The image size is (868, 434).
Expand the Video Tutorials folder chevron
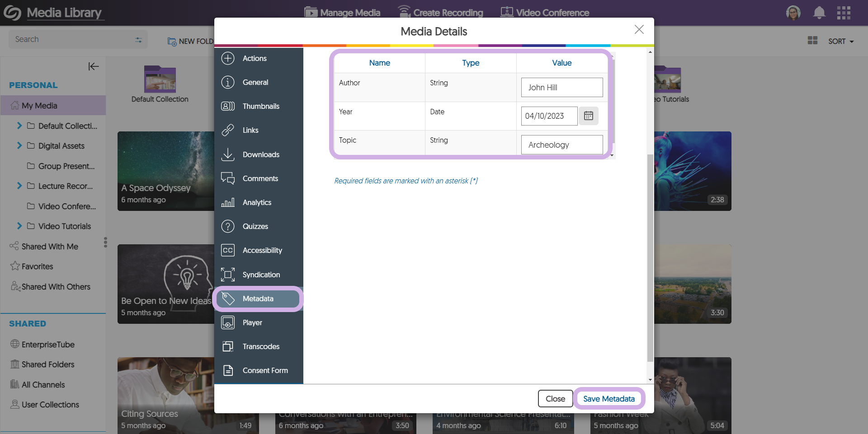point(19,226)
